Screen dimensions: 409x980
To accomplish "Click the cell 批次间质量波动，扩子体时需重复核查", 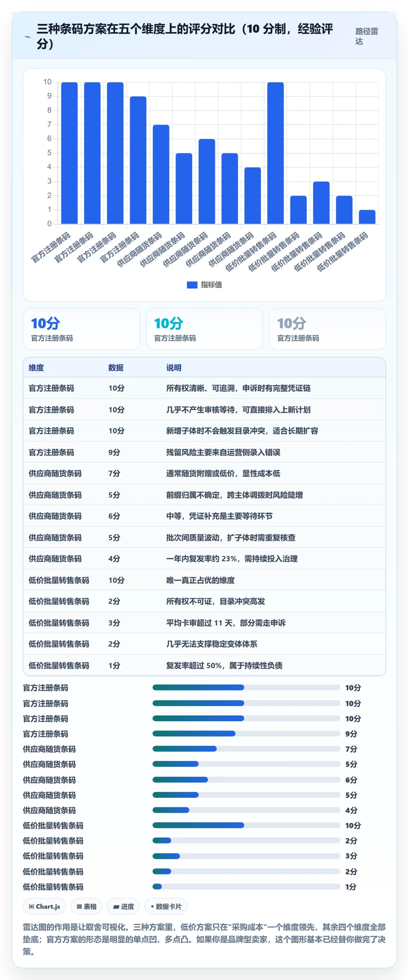I will click(x=231, y=537).
